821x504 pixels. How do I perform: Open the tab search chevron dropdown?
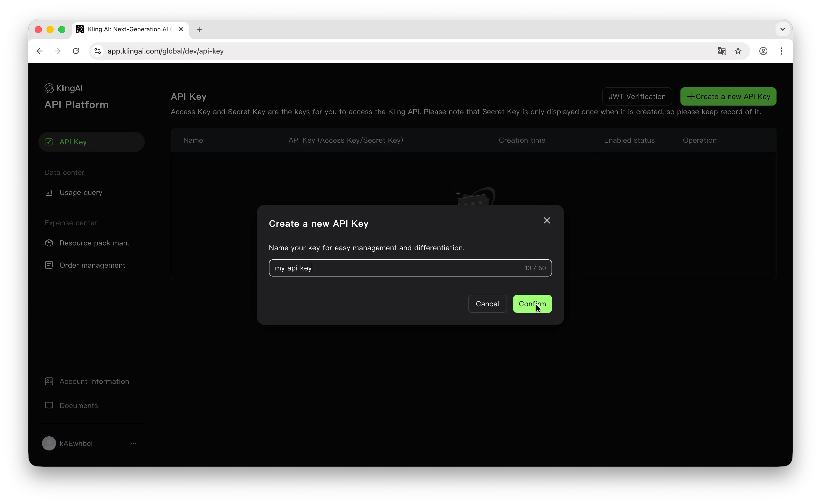point(782,29)
